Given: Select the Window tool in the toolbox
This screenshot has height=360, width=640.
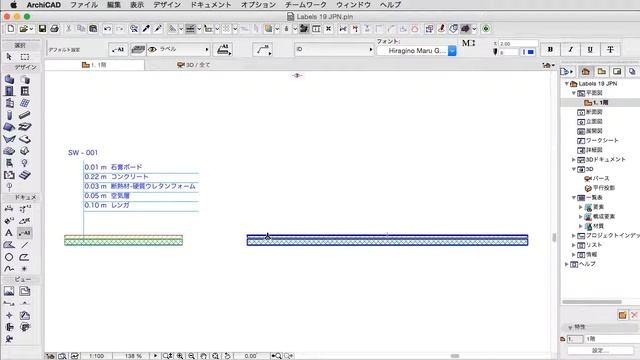Looking at the screenshot, I should point(24,91).
